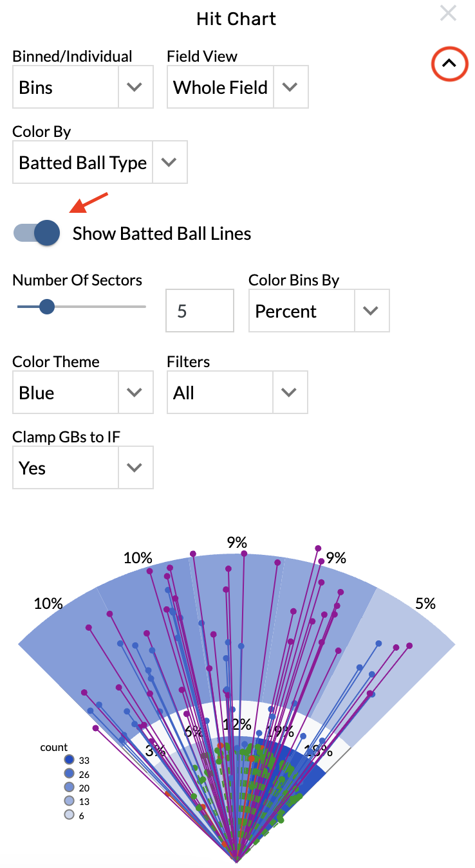Click the Show Batted Ball Lines label
The height and width of the screenshot is (868, 475).
click(162, 233)
